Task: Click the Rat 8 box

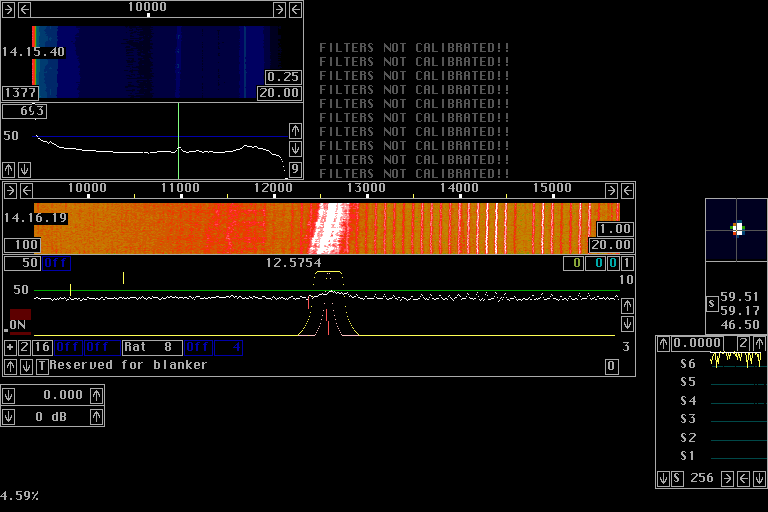Action: point(152,347)
